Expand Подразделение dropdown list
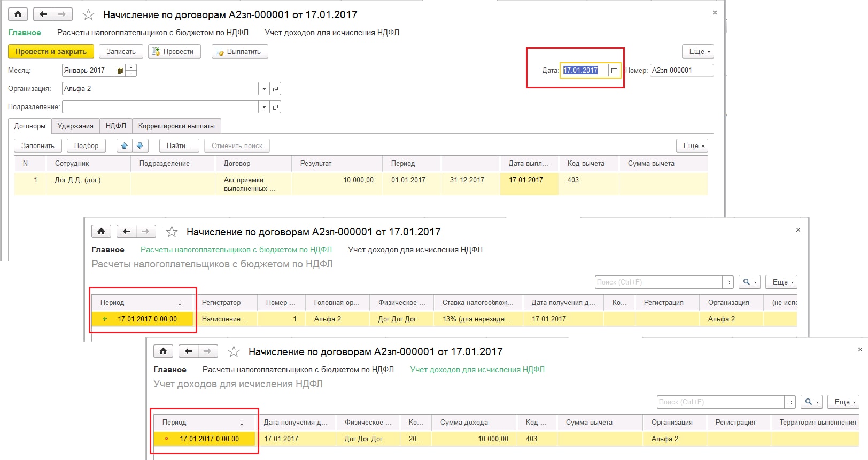This screenshot has height=460, width=868. [x=264, y=107]
